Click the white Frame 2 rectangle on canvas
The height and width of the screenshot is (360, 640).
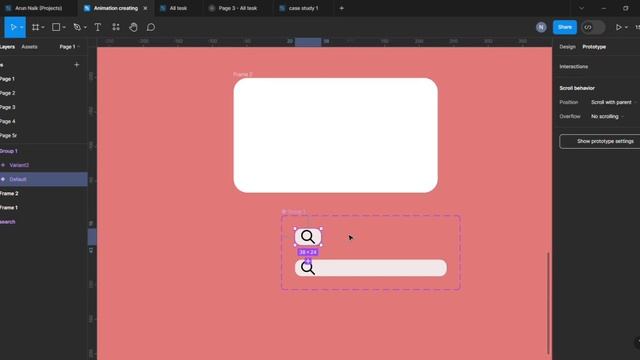pos(336,135)
